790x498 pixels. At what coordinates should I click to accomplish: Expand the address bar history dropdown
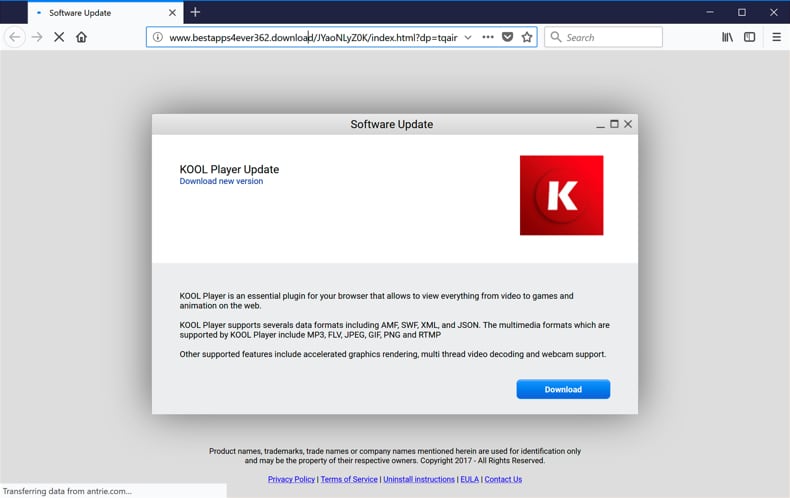468,37
